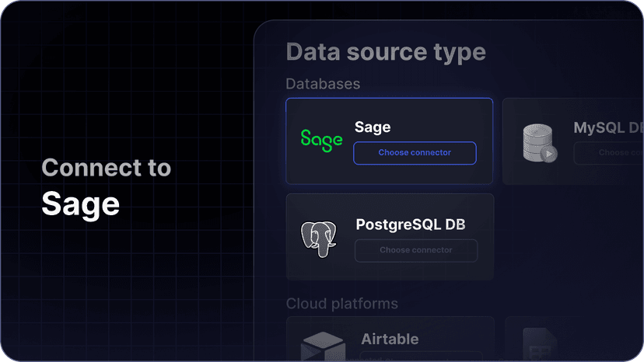
Task: Select the Airtable card title
Action: pyautogui.click(x=390, y=339)
